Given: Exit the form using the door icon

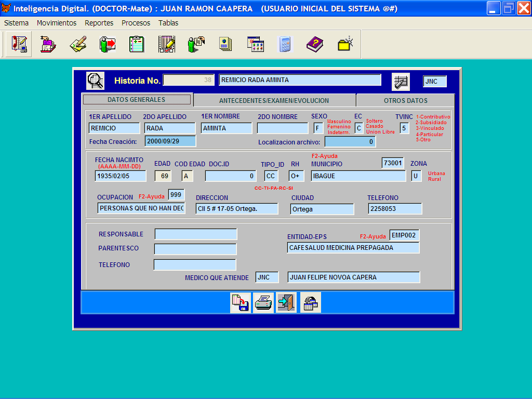Looking at the screenshot, I should tap(286, 303).
